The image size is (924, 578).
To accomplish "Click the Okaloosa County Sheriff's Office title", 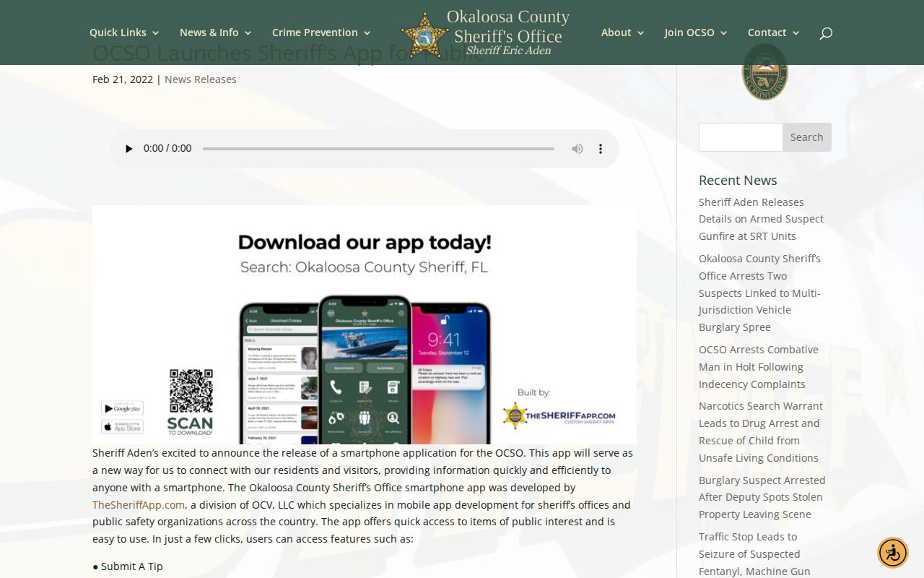I will [x=507, y=27].
